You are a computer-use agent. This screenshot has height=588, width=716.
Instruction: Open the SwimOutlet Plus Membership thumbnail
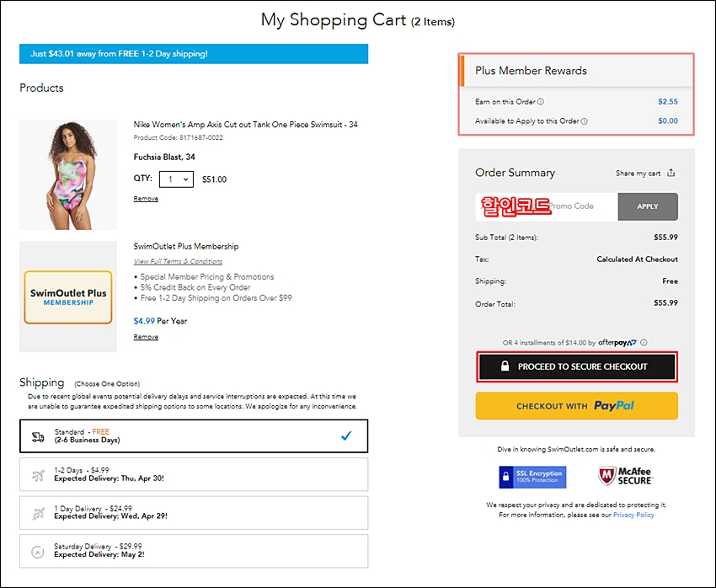coord(68,297)
